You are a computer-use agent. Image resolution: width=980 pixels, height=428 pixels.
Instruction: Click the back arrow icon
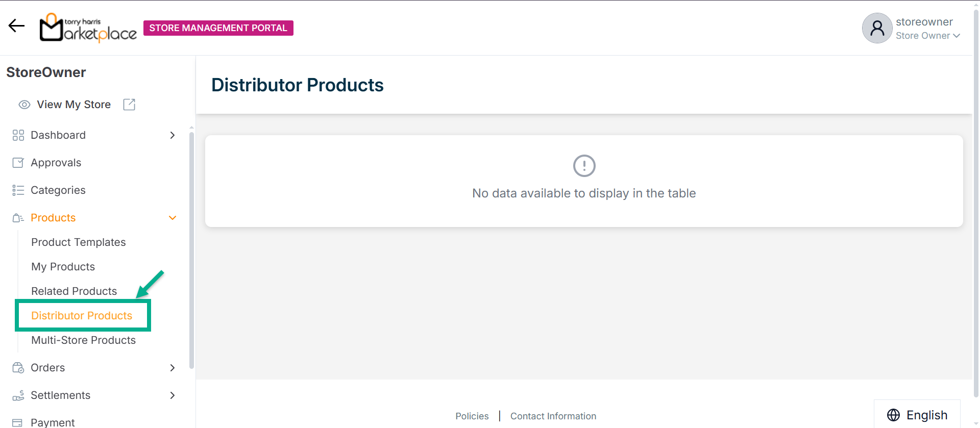[x=16, y=26]
